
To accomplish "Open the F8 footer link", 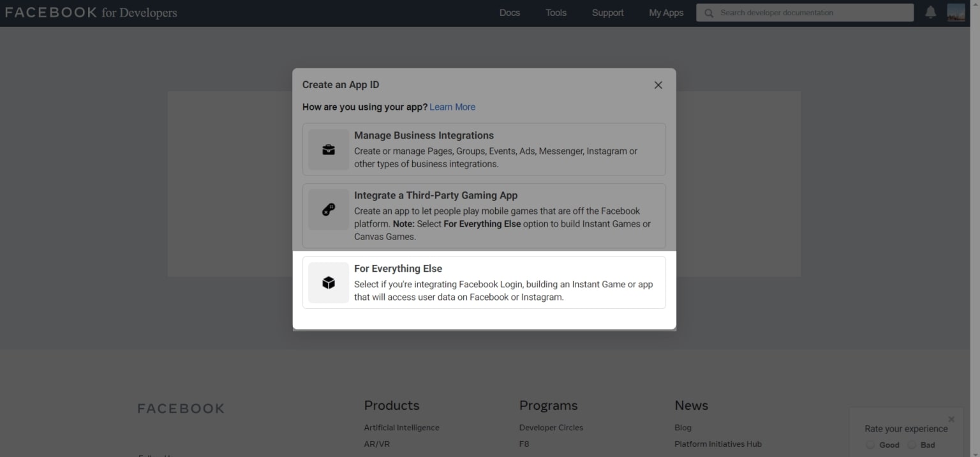I will click(524, 444).
